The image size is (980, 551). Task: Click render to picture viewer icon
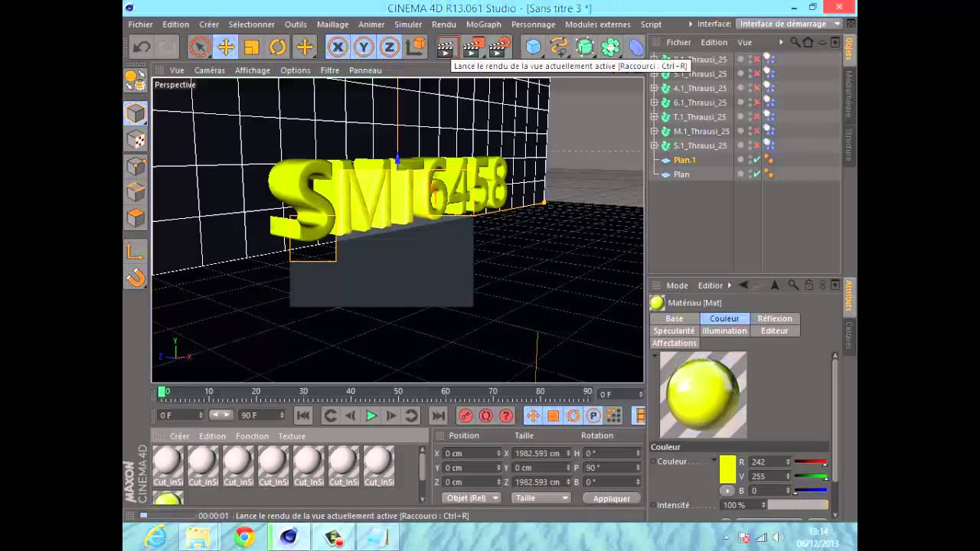(473, 47)
